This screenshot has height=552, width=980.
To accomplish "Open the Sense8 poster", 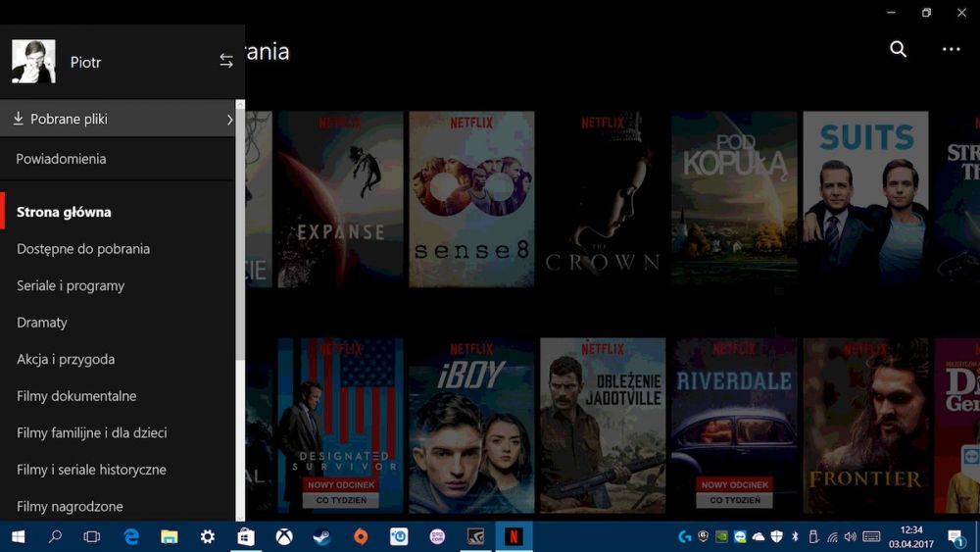I will [x=472, y=199].
